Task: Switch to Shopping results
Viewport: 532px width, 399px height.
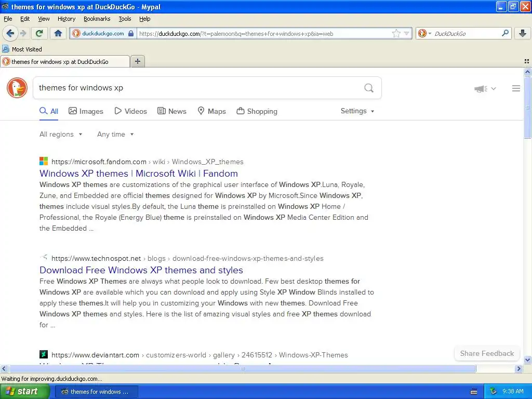Action: tap(257, 111)
